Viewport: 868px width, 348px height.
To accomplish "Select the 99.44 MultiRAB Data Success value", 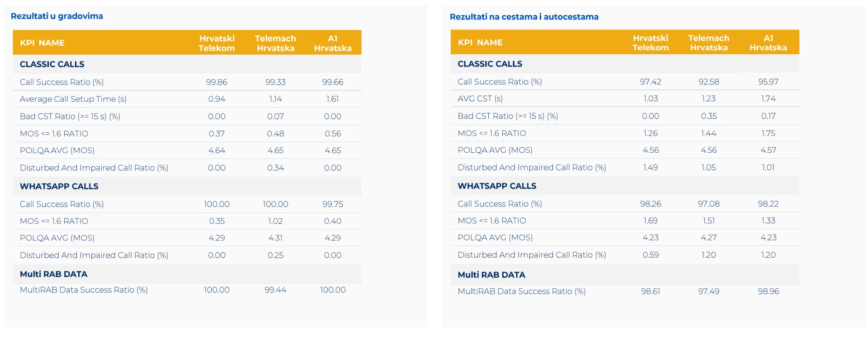I will (275, 290).
